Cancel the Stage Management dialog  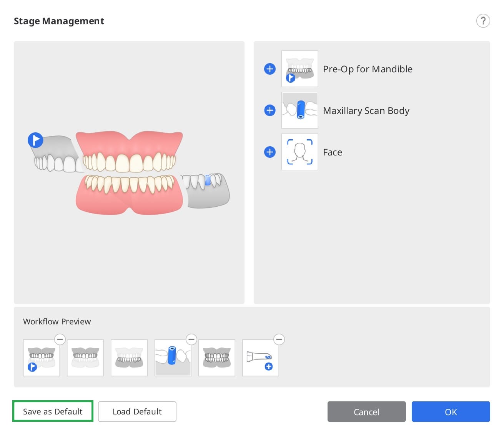[366, 412]
